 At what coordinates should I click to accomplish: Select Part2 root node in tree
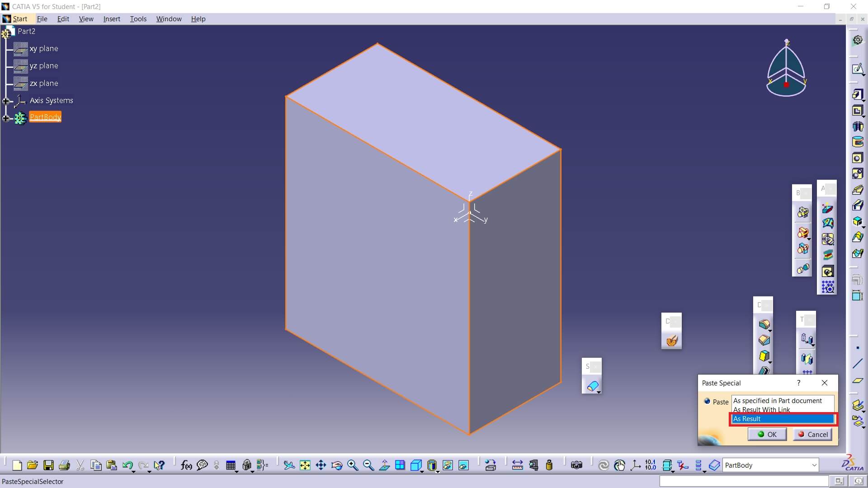[26, 31]
